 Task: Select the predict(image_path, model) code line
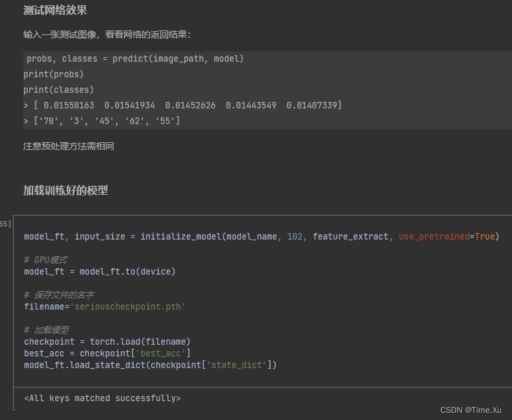[134, 59]
